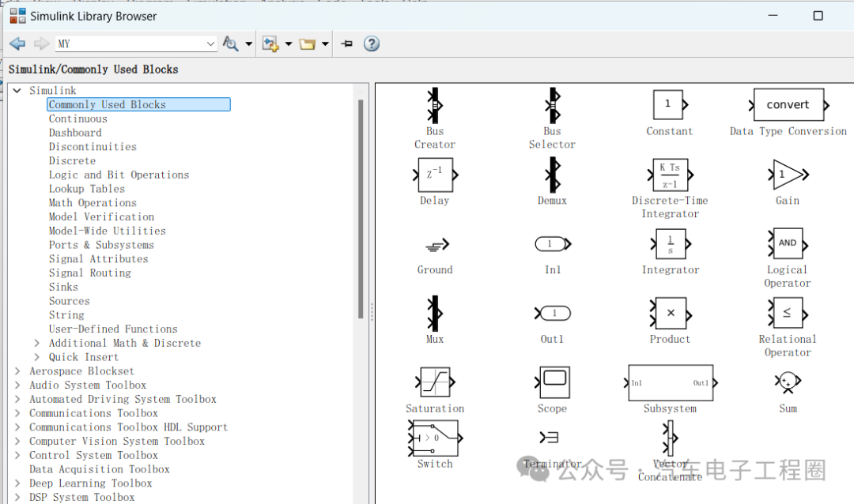Pick the Relational Operator block
854x504 pixels.
(x=788, y=313)
